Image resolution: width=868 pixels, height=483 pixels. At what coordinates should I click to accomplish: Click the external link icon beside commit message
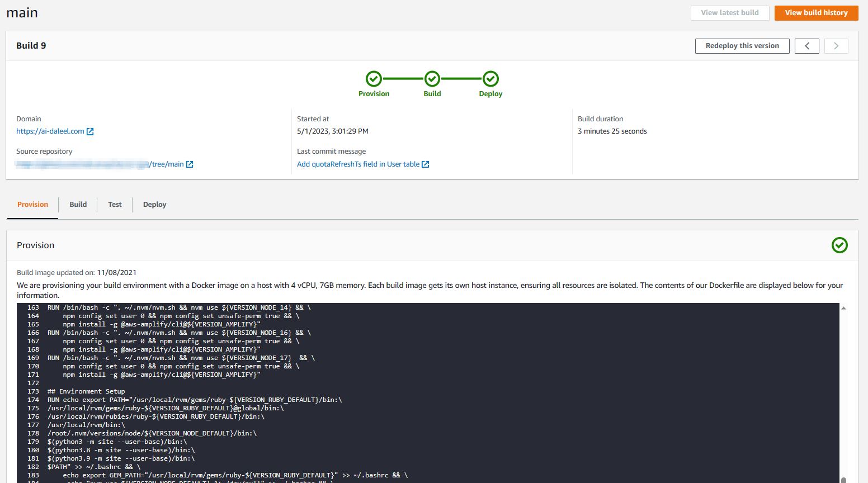pyautogui.click(x=426, y=164)
